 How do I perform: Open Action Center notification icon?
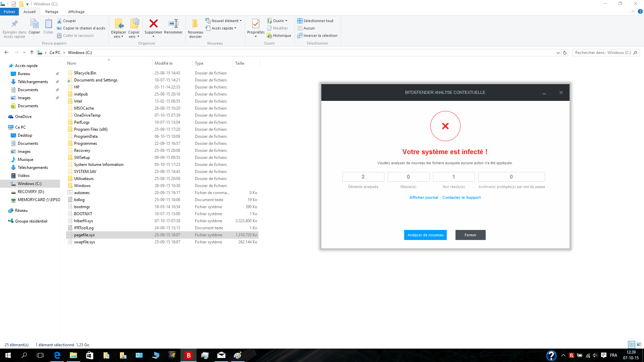[x=604, y=355]
